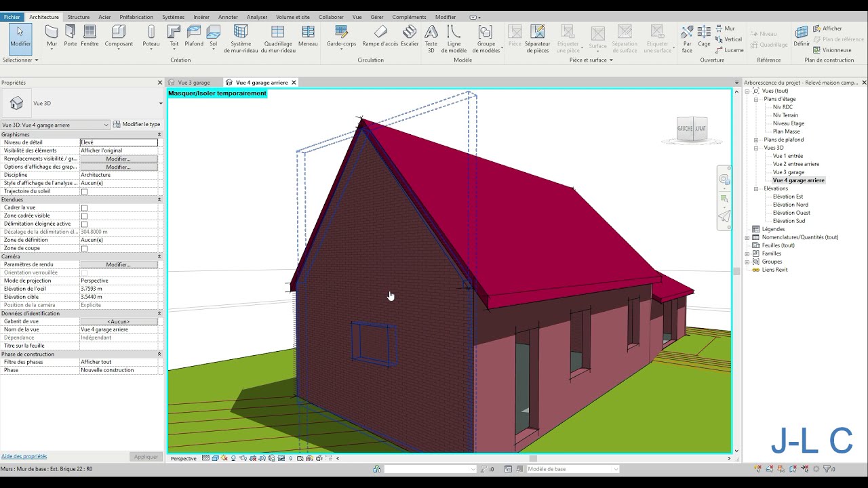868x488 pixels.
Task: Open the Visionneuse work plane viewer
Action: click(x=832, y=50)
